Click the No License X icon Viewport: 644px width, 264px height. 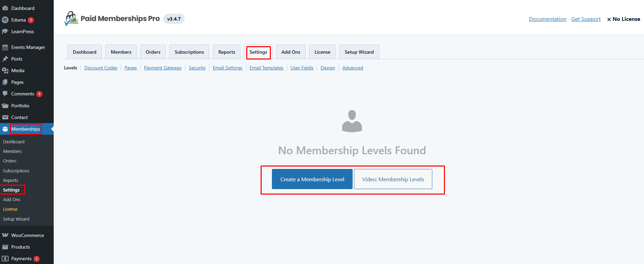pos(609,19)
